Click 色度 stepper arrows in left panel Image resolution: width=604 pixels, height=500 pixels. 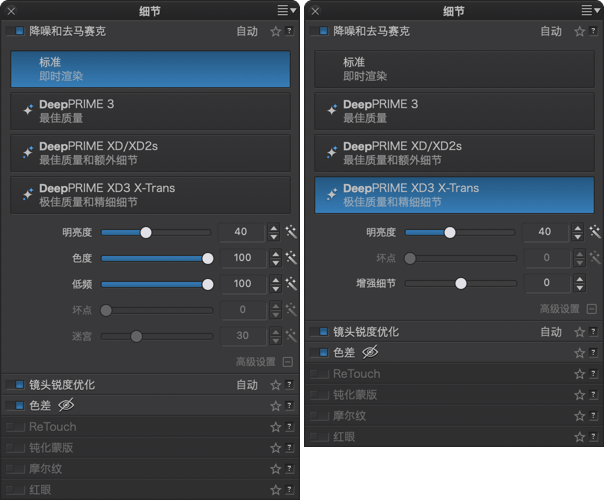tap(275, 258)
